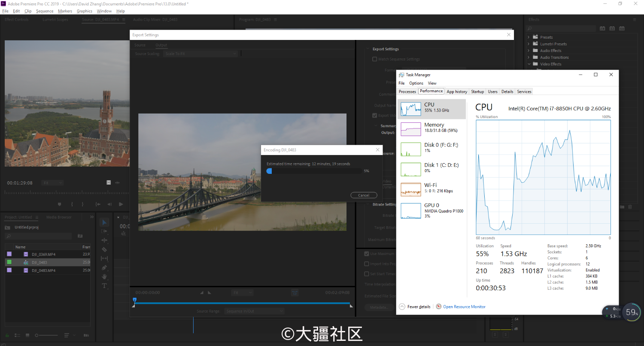Expand the Lumetri Presets folder
This screenshot has height=346, width=644.
point(529,44)
